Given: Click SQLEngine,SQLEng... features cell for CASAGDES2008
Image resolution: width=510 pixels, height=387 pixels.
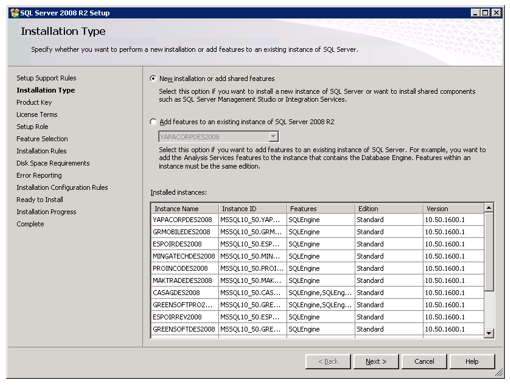Looking at the screenshot, I should [x=320, y=293].
